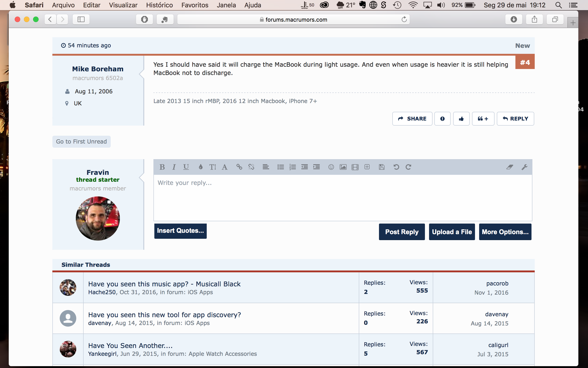This screenshot has width=588, height=368.
Task: Click Insert Quotes button
Action: [180, 231]
